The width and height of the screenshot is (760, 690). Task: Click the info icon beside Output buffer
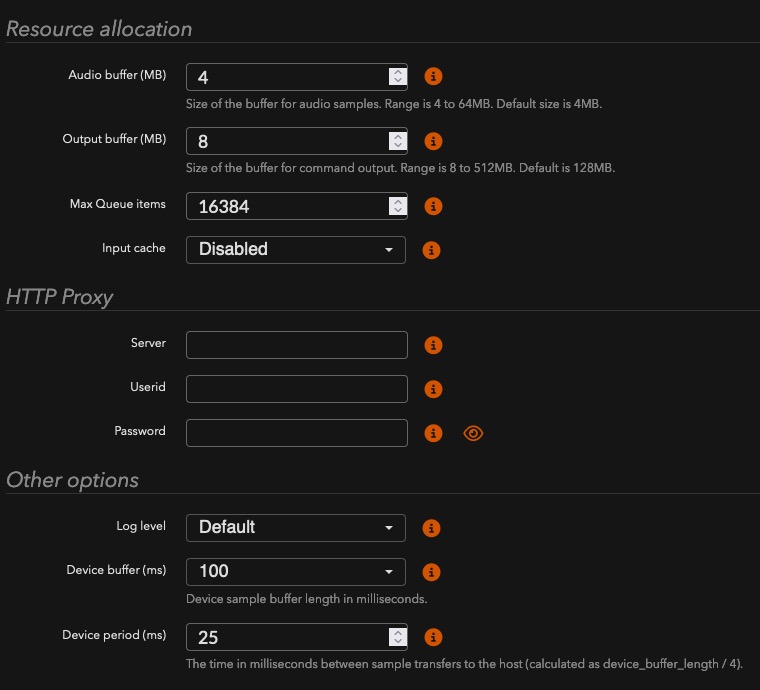pos(433,141)
